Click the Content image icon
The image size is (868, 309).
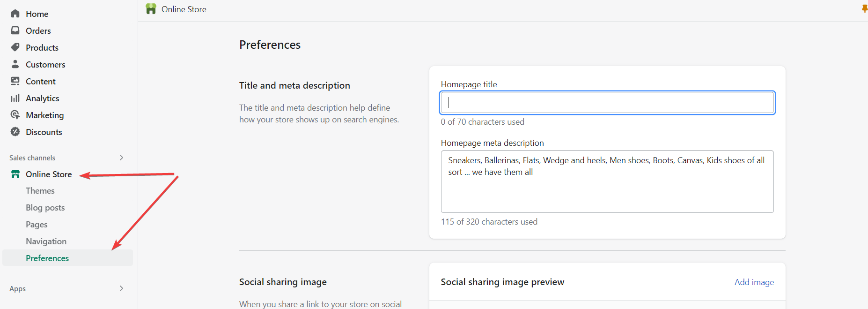tap(15, 81)
